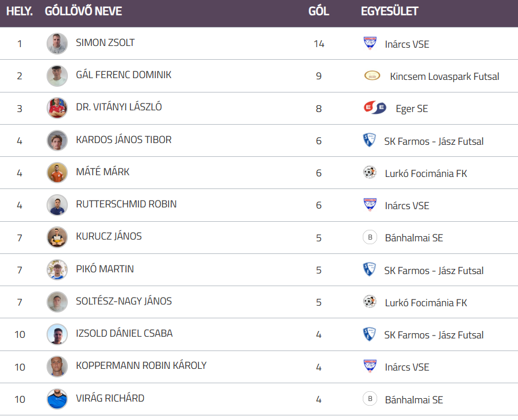Viewport: 518px width, 420px height.
Task: Sort by the GÓL column header
Action: tap(319, 11)
